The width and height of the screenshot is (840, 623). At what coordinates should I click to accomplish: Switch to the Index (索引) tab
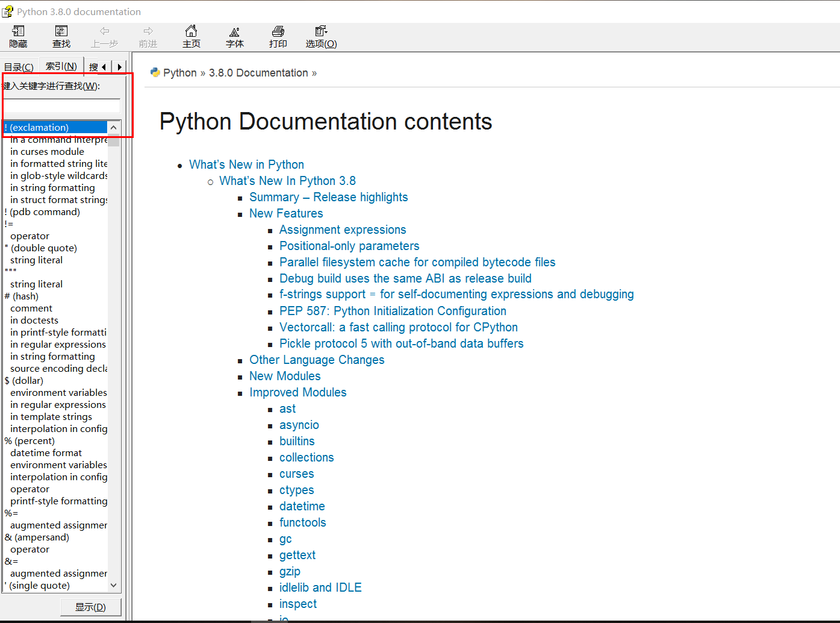(x=61, y=66)
